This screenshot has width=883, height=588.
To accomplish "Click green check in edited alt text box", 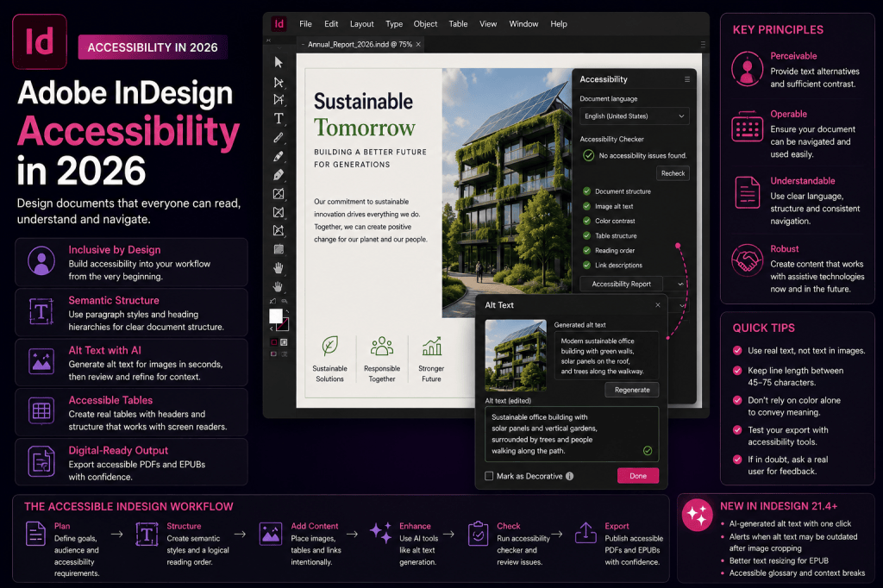I will 648,451.
